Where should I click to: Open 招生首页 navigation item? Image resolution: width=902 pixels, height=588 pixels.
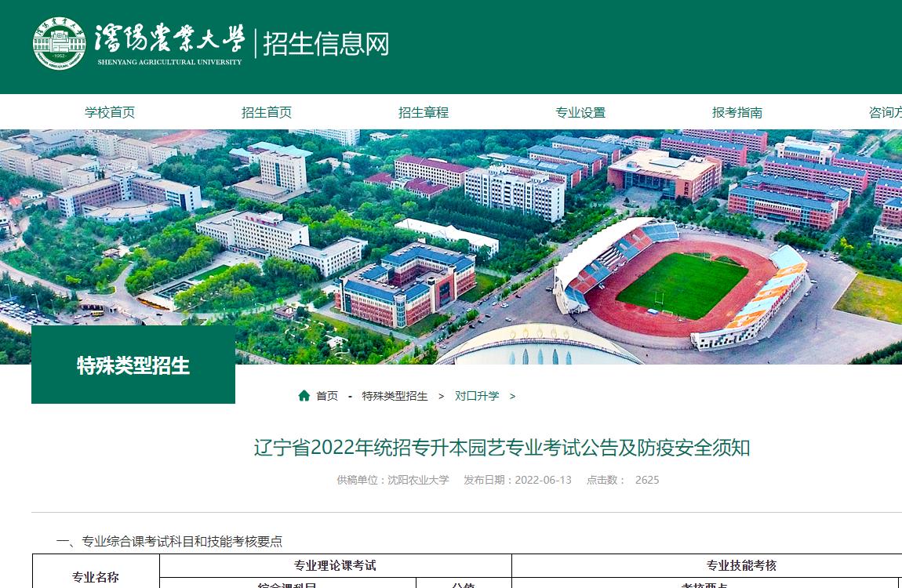point(267,112)
